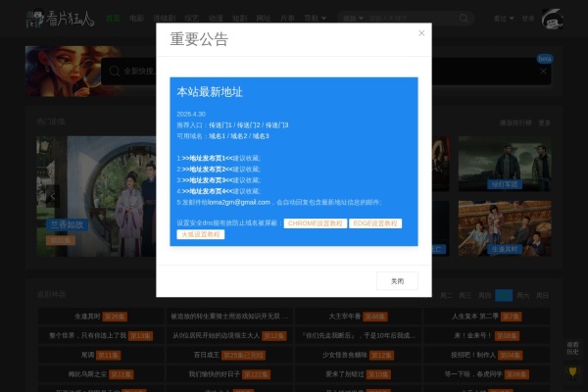Click the search icon in 全新快搜 bar
Screen dimensions: 588x392
coord(115,71)
